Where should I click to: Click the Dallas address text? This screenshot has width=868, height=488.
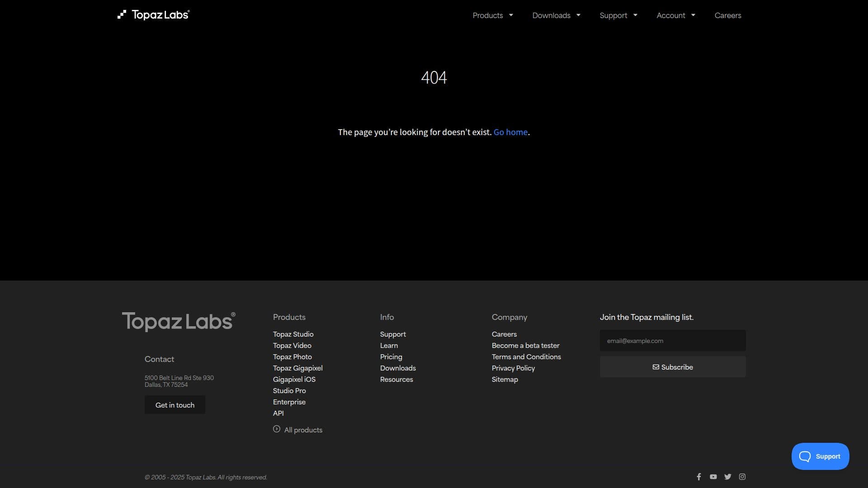click(x=179, y=381)
